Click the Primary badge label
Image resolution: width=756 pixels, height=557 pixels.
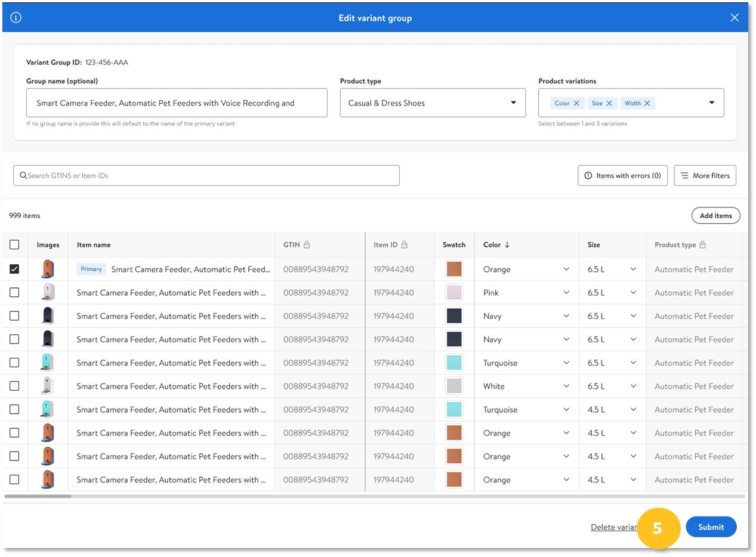(91, 269)
